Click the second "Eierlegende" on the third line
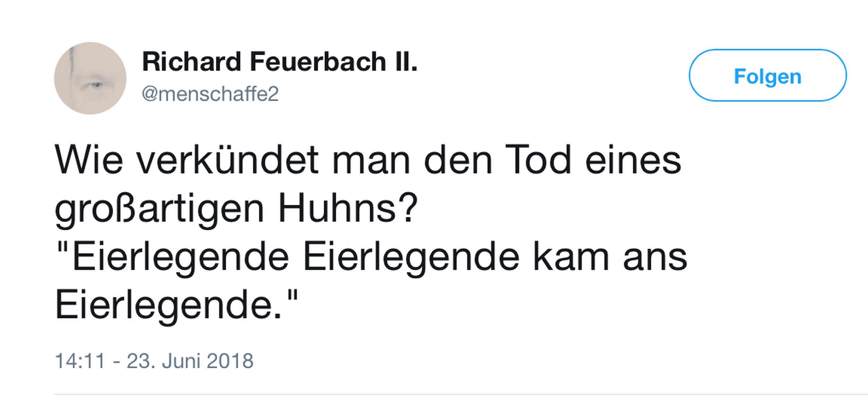This screenshot has height=395, width=868. pyautogui.click(x=411, y=258)
